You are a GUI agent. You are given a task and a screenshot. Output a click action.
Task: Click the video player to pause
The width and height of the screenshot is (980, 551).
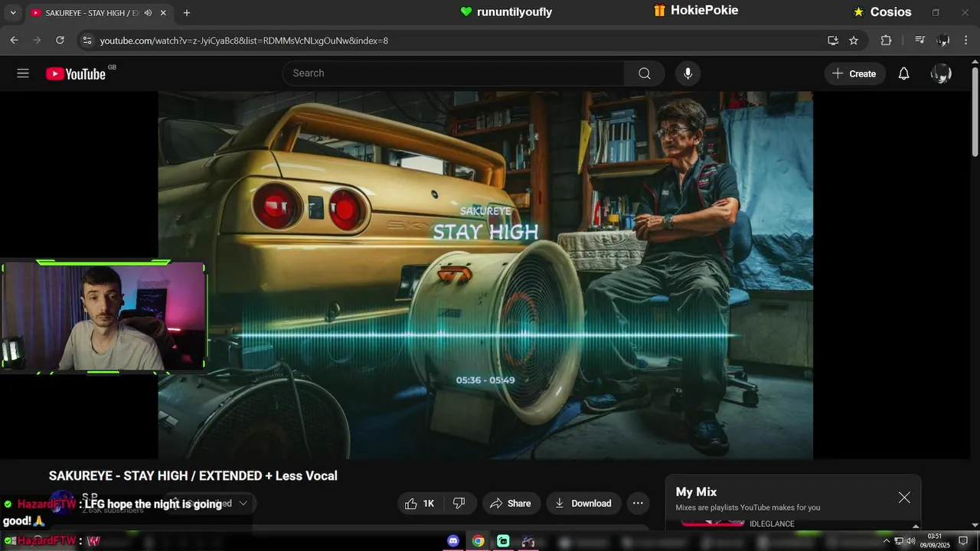click(485, 275)
